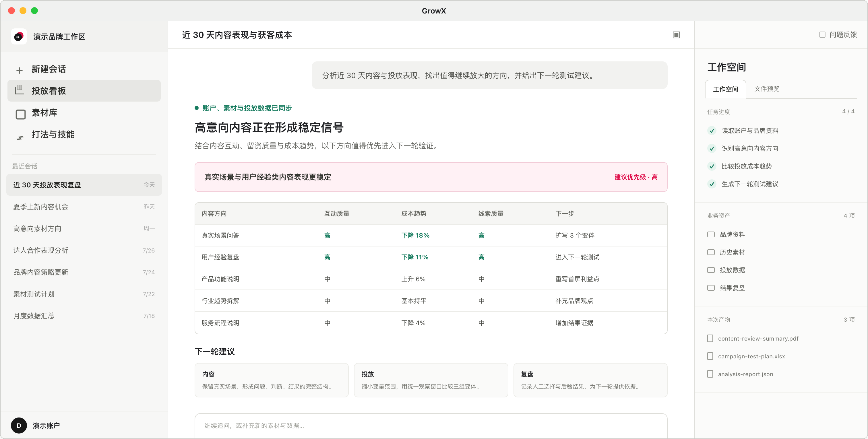Click the 演示账户 name
This screenshot has height=439, width=868.
pyautogui.click(x=46, y=425)
